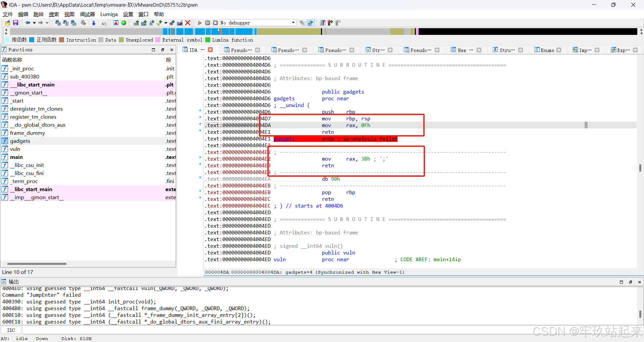Open the 文件 menu

pos(7,14)
